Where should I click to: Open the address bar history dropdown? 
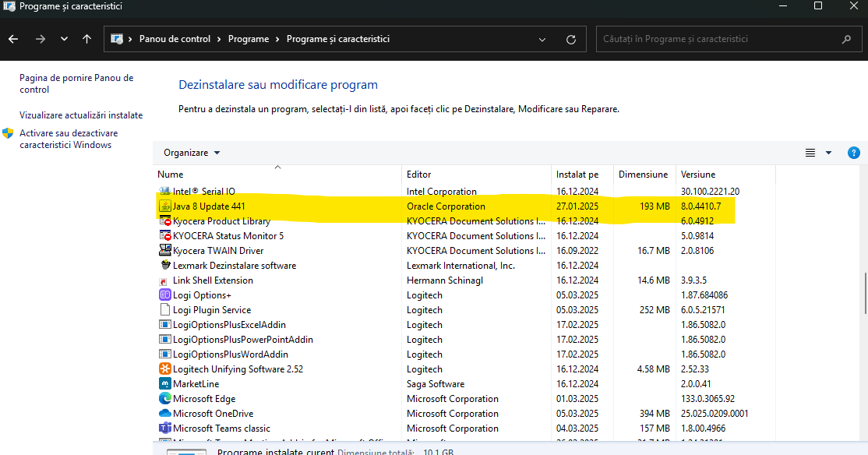pyautogui.click(x=542, y=39)
